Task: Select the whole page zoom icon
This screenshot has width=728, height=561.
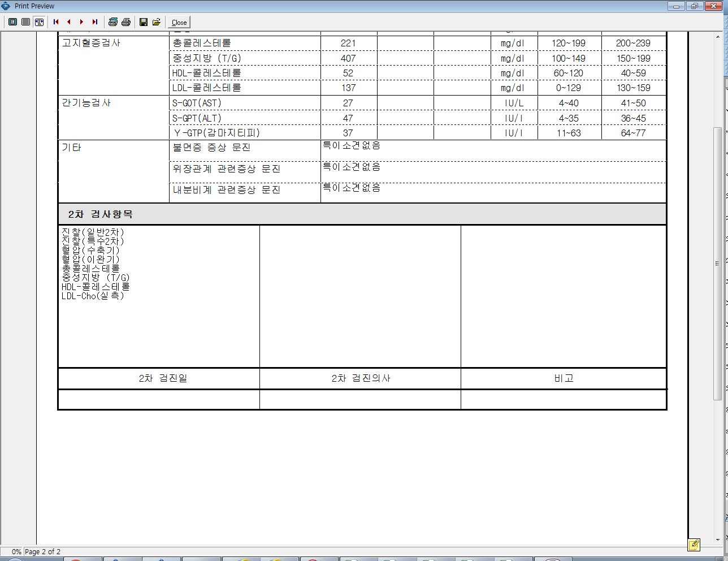Action: (12, 22)
